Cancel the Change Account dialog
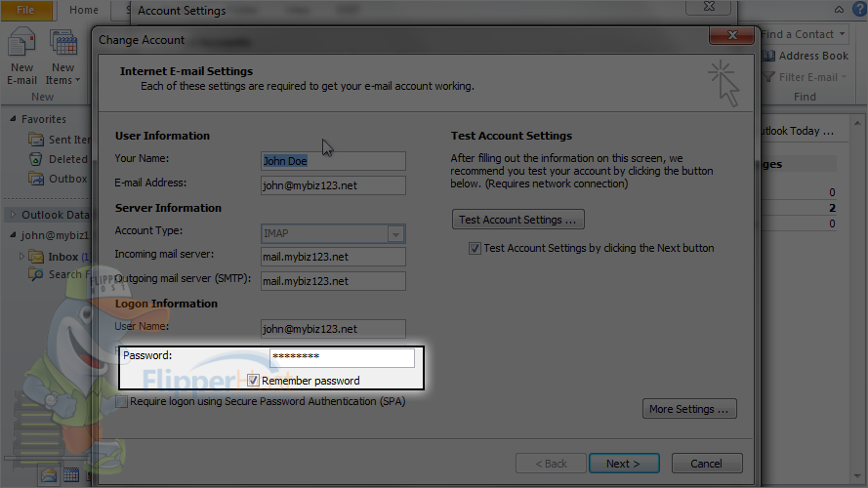868x488 pixels. pyautogui.click(x=706, y=464)
